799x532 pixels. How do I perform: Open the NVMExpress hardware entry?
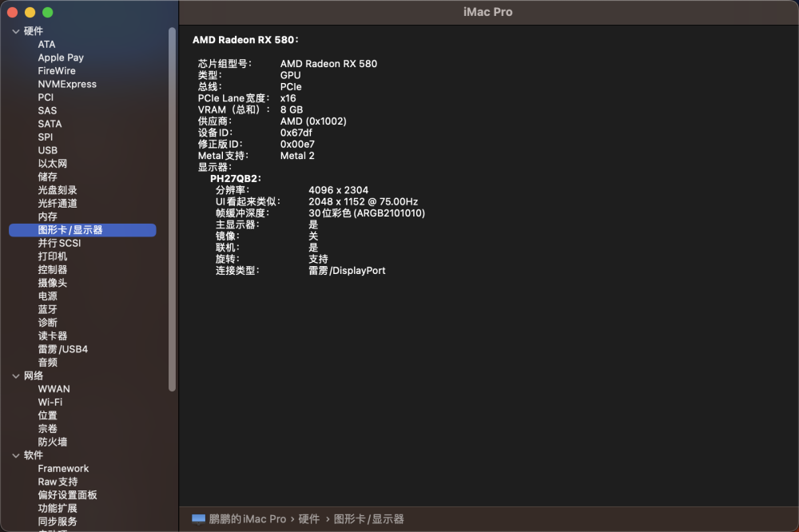[67, 85]
